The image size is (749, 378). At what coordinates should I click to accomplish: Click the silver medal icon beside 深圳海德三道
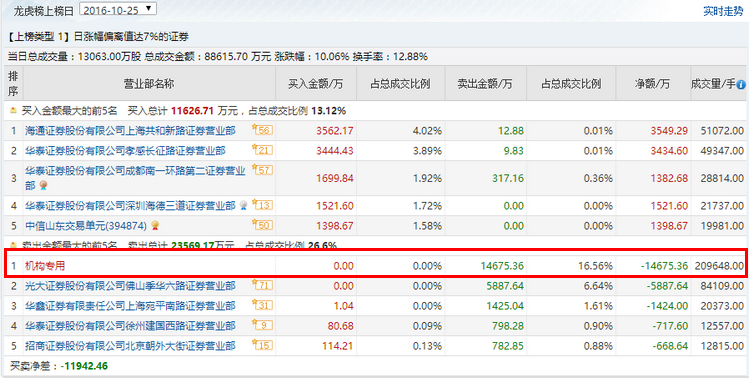pos(244,205)
